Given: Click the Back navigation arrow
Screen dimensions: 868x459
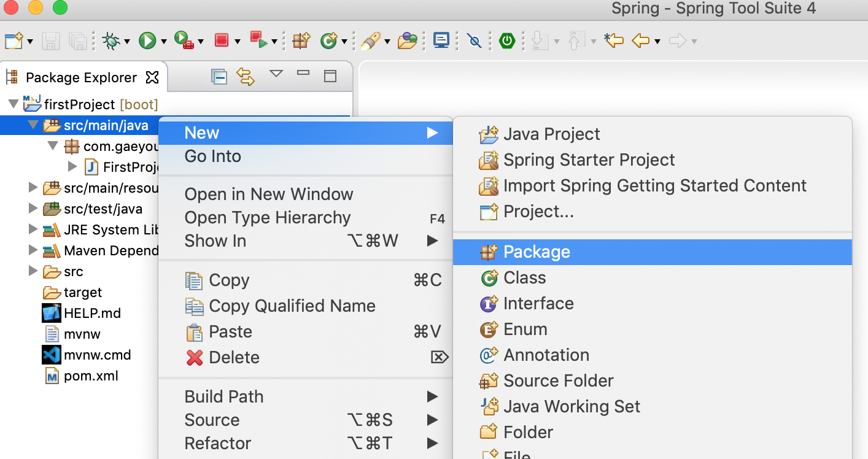Looking at the screenshot, I should pyautogui.click(x=641, y=41).
